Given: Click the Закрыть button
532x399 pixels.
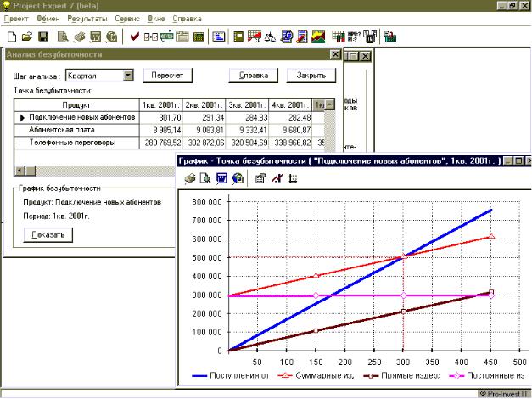Looking at the screenshot, I should coord(311,76).
